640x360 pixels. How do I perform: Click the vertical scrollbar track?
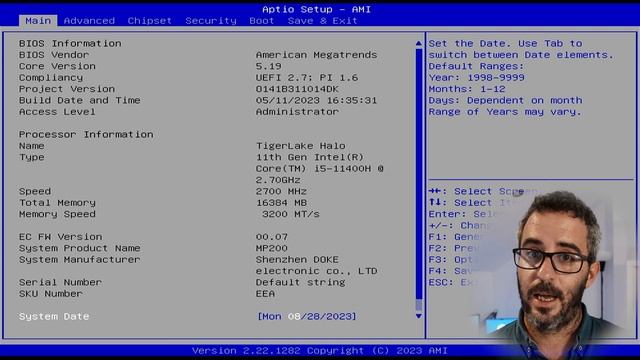(x=418, y=180)
